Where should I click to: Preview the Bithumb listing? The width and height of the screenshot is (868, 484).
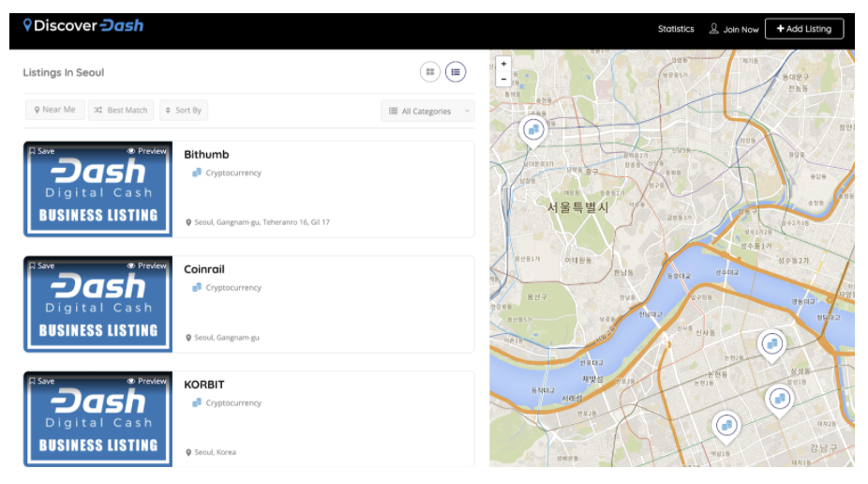pos(146,151)
